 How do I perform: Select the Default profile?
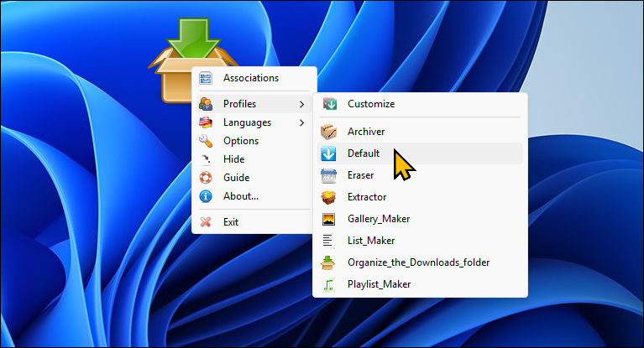coord(364,153)
